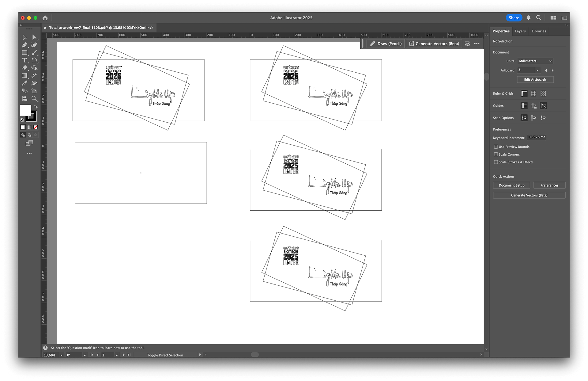Select Total_artwork_rev7_final document tab
588x381 pixels.
point(101,28)
